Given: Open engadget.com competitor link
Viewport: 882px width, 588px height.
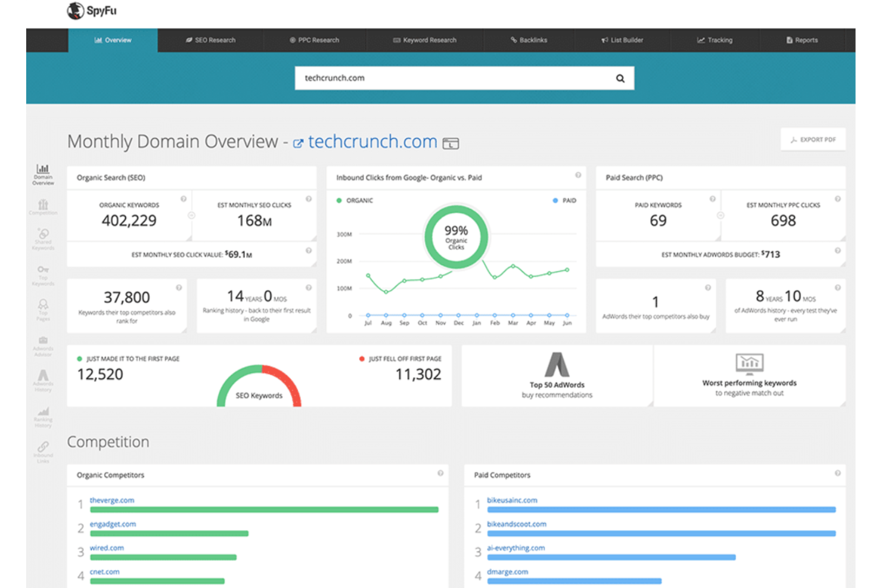Looking at the screenshot, I should coord(113,524).
